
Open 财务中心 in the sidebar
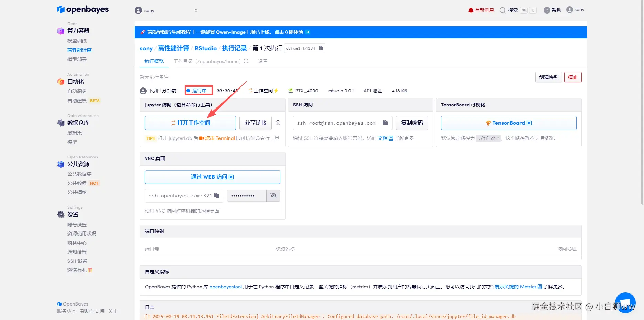coord(77,243)
